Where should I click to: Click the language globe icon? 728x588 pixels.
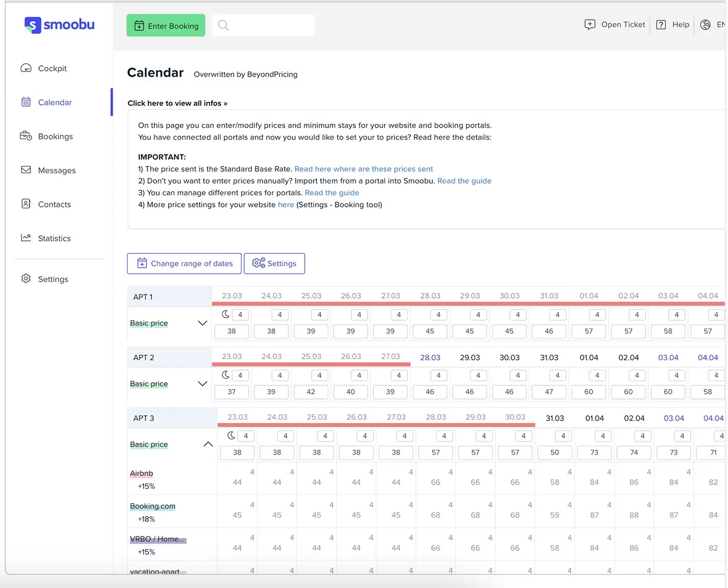pos(705,25)
